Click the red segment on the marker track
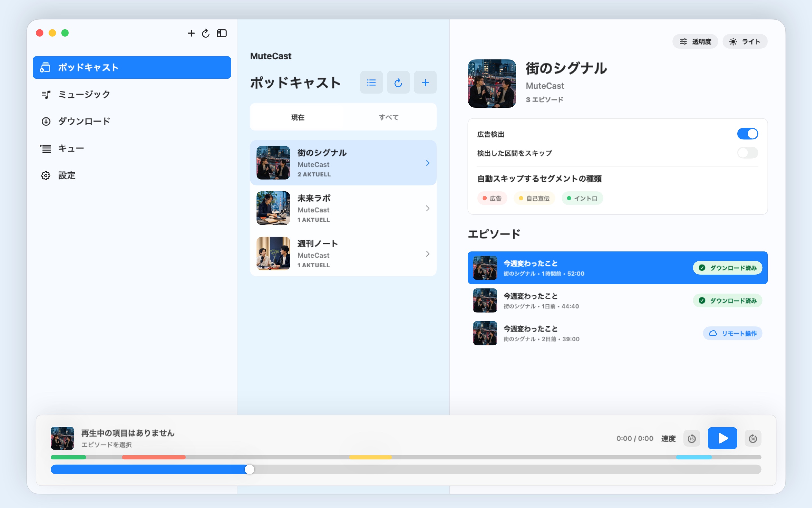 (154, 457)
